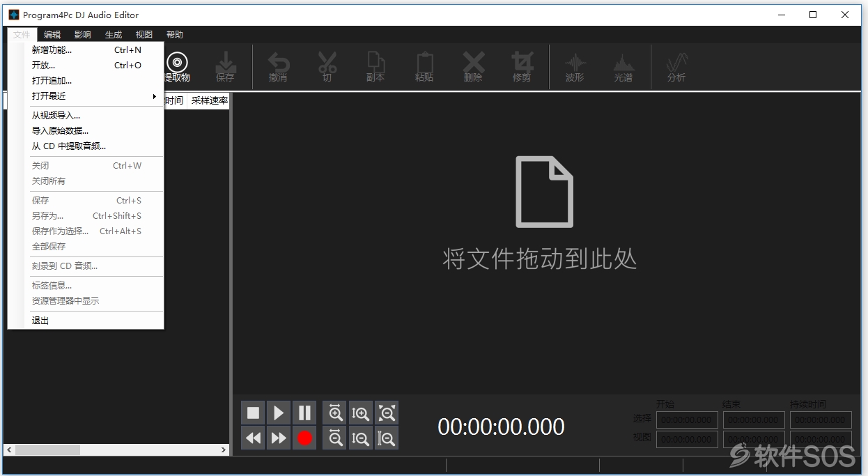
Task: Click the 保存 save toolbar icon
Action: click(x=225, y=62)
